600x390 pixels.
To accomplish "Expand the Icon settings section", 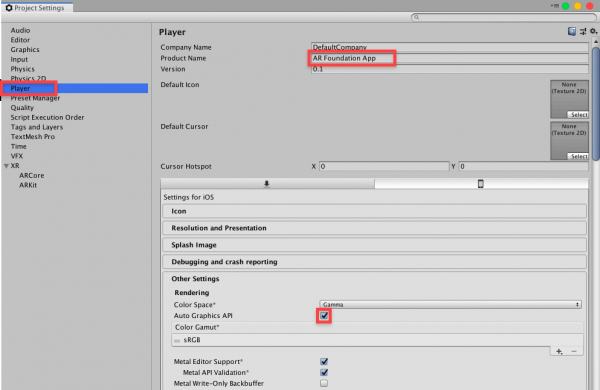I will (374, 211).
